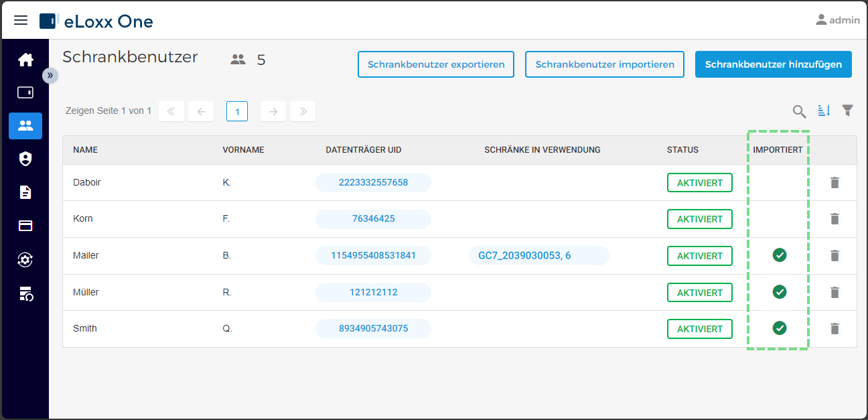Go to the last page
This screenshot has width=868, height=420.
[303, 111]
